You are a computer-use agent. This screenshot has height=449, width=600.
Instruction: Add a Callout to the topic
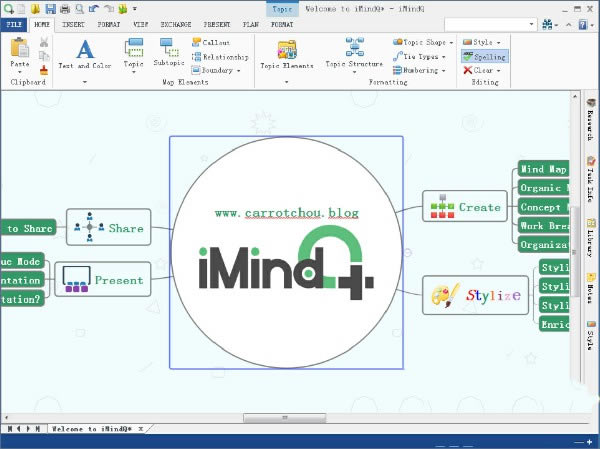[211, 42]
